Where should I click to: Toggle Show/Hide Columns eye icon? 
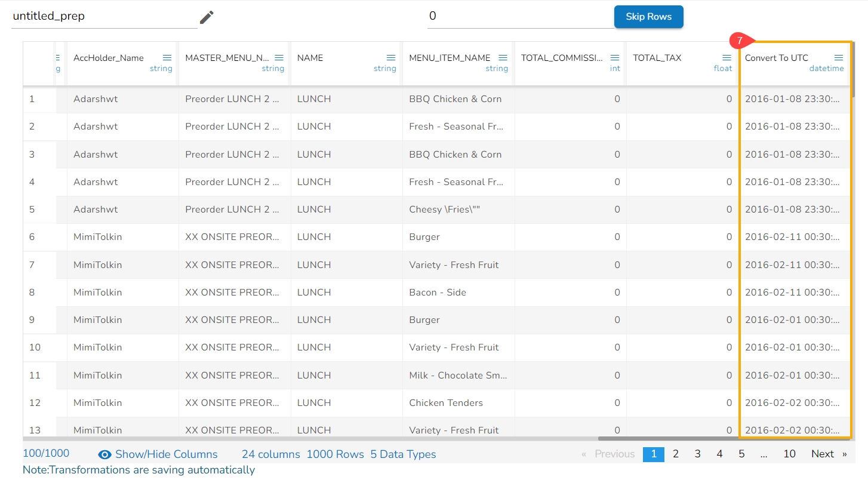tap(104, 454)
